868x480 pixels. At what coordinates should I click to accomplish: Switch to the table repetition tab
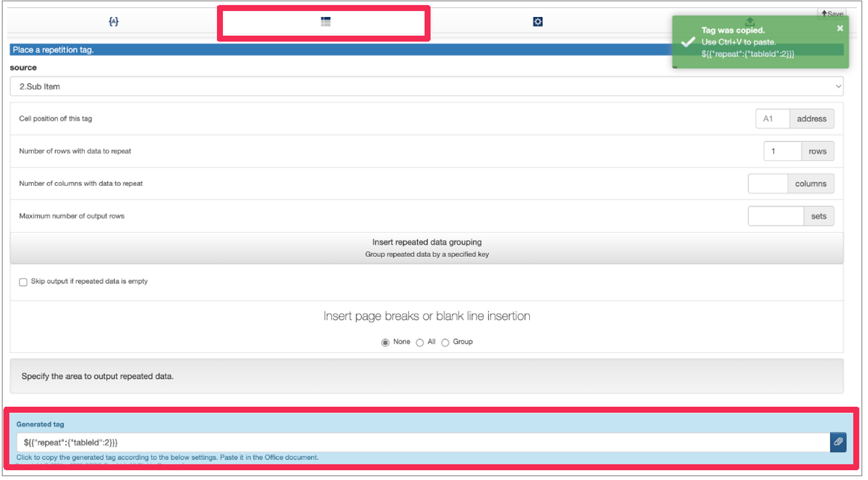click(325, 22)
